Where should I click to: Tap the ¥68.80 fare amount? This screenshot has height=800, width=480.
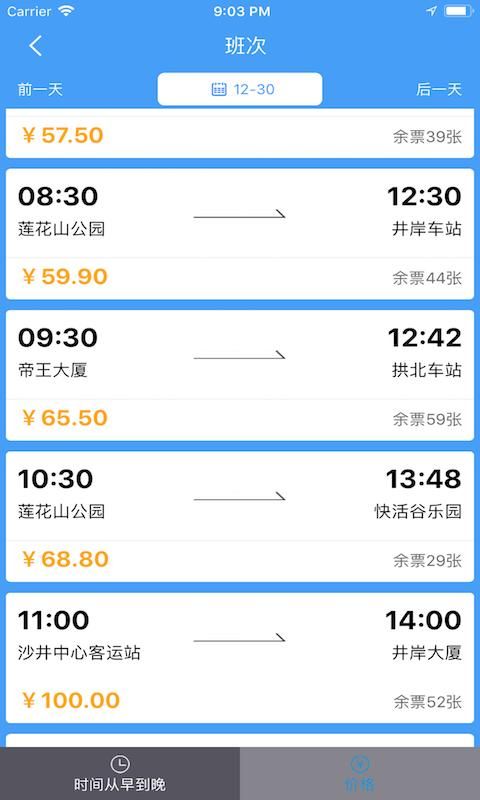[x=65, y=559]
